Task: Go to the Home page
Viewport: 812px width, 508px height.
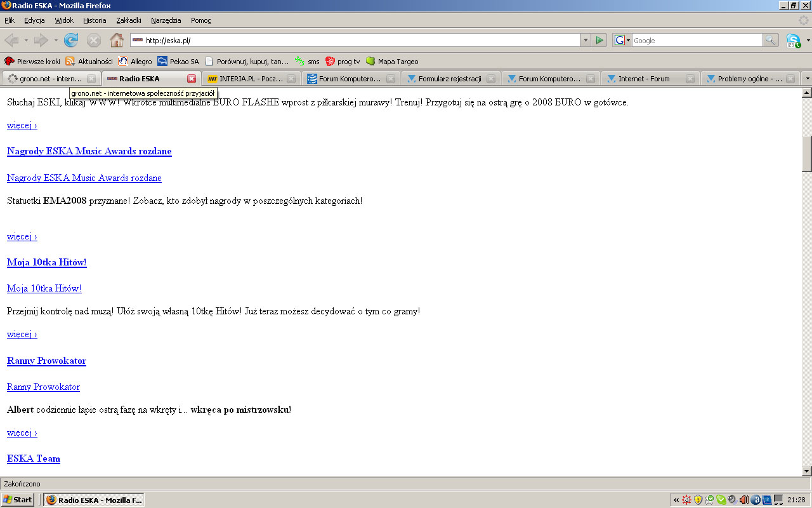Action: (x=117, y=41)
